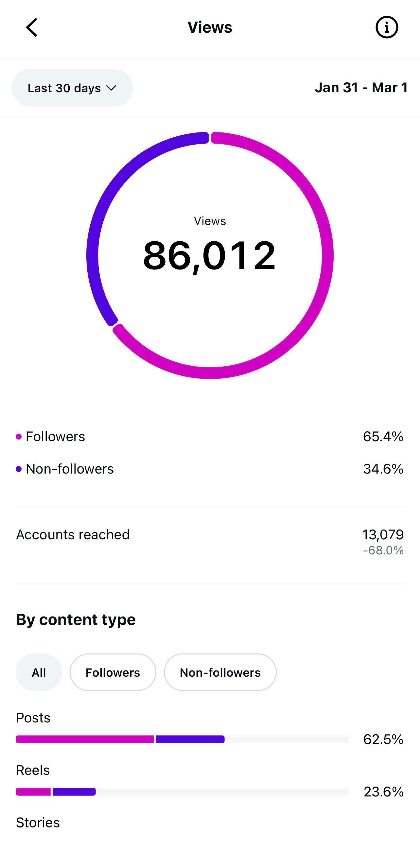The width and height of the screenshot is (420, 868).
Task: Click the Followers 65.4% legend row
Action: (210, 437)
